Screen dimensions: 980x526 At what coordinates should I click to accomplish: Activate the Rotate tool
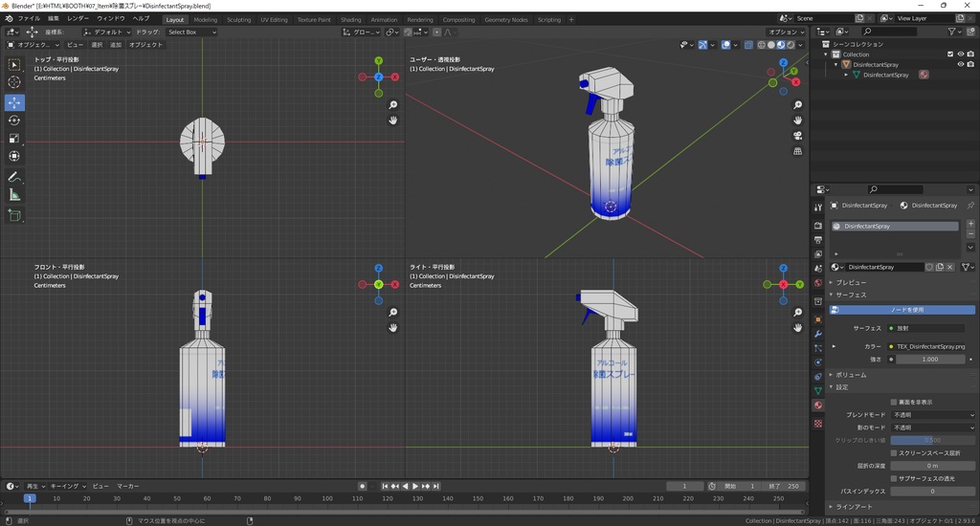tap(14, 121)
